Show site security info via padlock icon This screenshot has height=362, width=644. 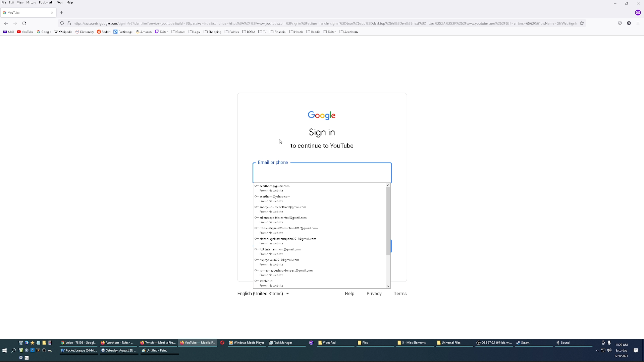69,23
